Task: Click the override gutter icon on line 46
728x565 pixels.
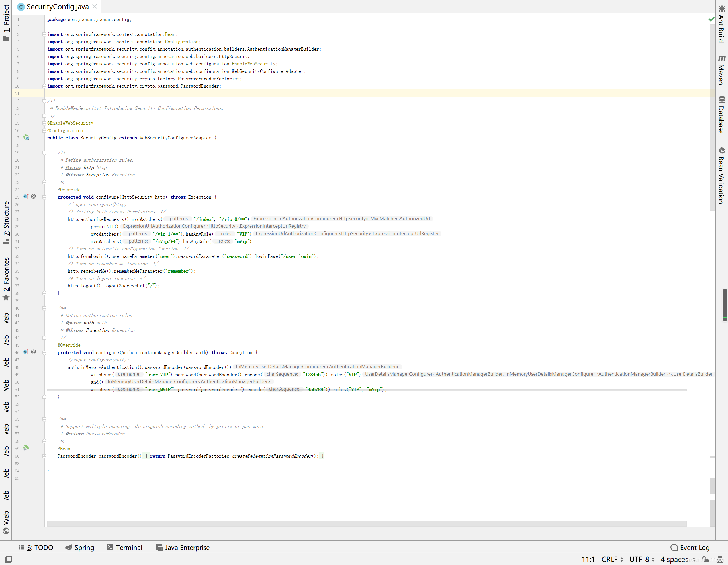Action: 26,352
